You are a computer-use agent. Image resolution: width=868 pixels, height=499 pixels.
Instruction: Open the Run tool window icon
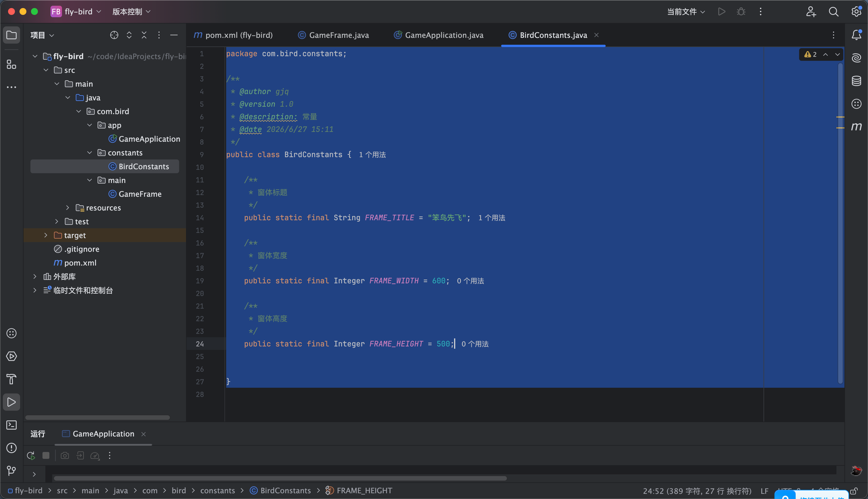coord(11,402)
